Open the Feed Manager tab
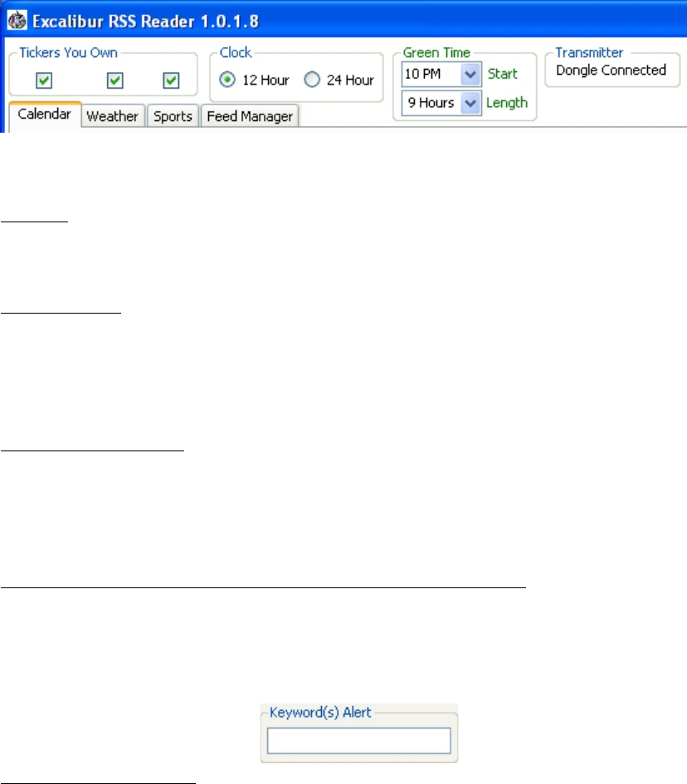This screenshot has height=784, width=687. coord(250,116)
